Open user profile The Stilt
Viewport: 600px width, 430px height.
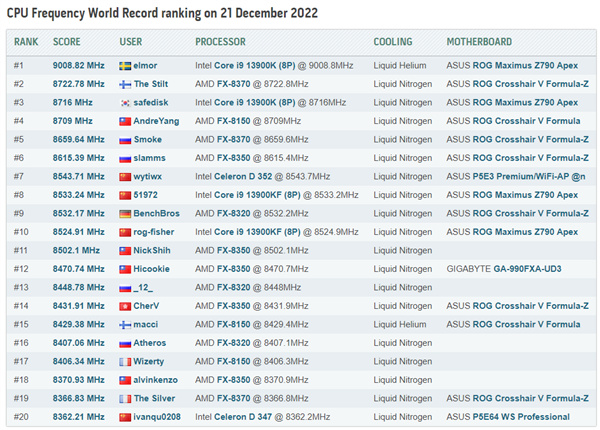(x=151, y=84)
